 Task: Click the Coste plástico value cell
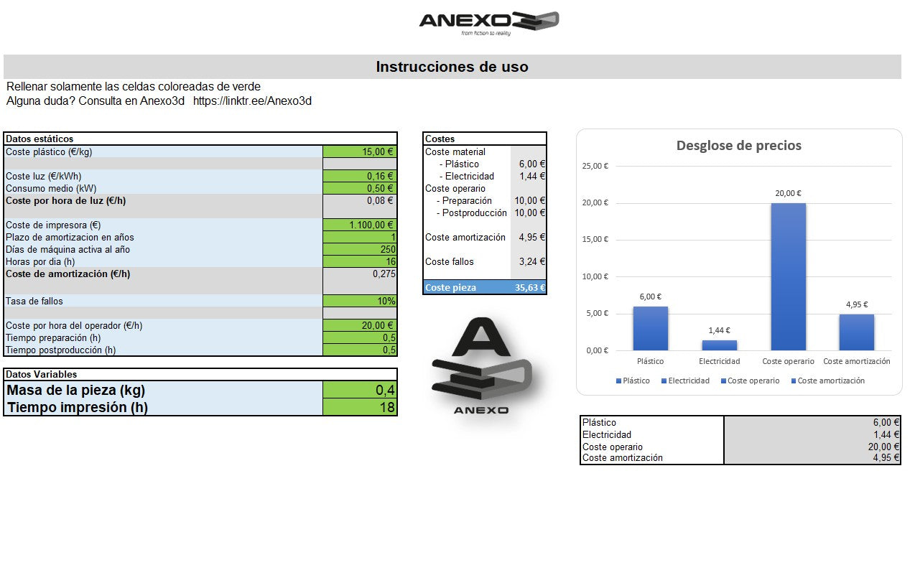[x=359, y=151]
